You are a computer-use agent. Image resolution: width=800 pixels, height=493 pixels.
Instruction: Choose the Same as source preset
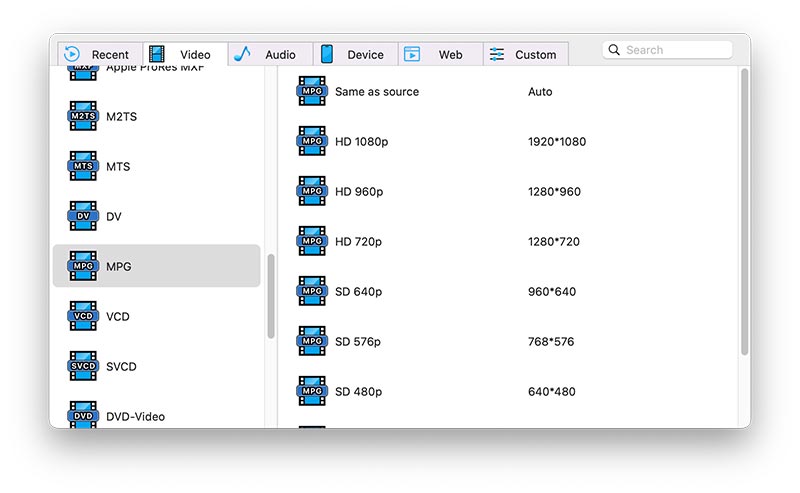[x=377, y=91]
